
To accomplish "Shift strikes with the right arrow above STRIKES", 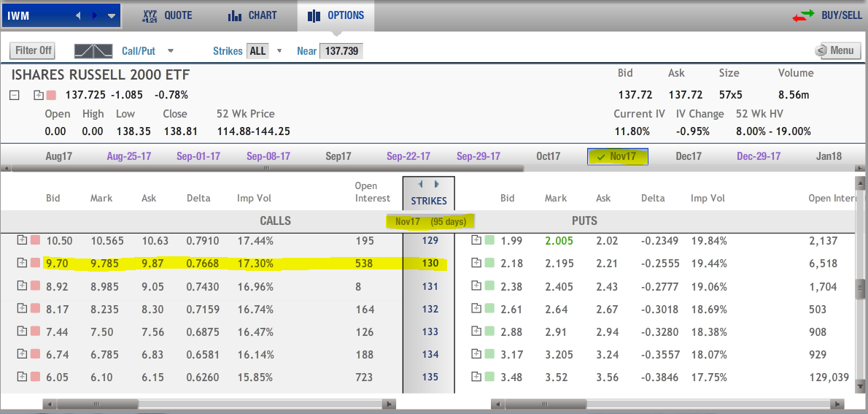I will coord(436,185).
